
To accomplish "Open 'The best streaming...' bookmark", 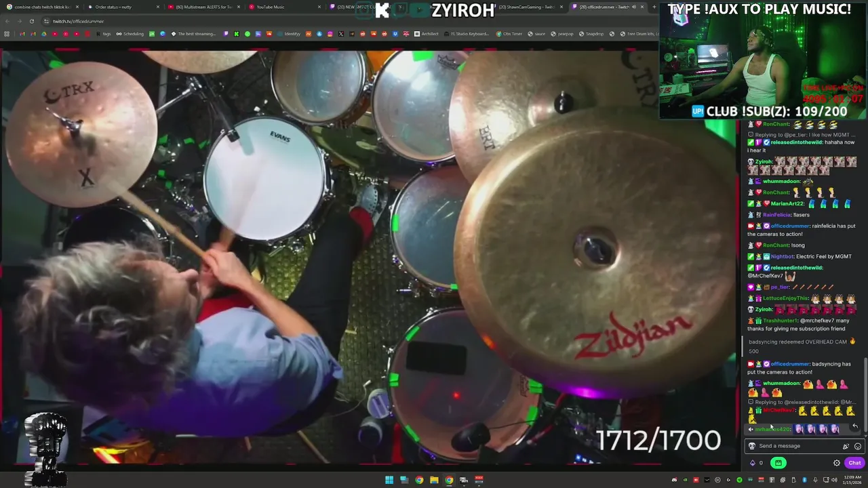I will [193, 34].
